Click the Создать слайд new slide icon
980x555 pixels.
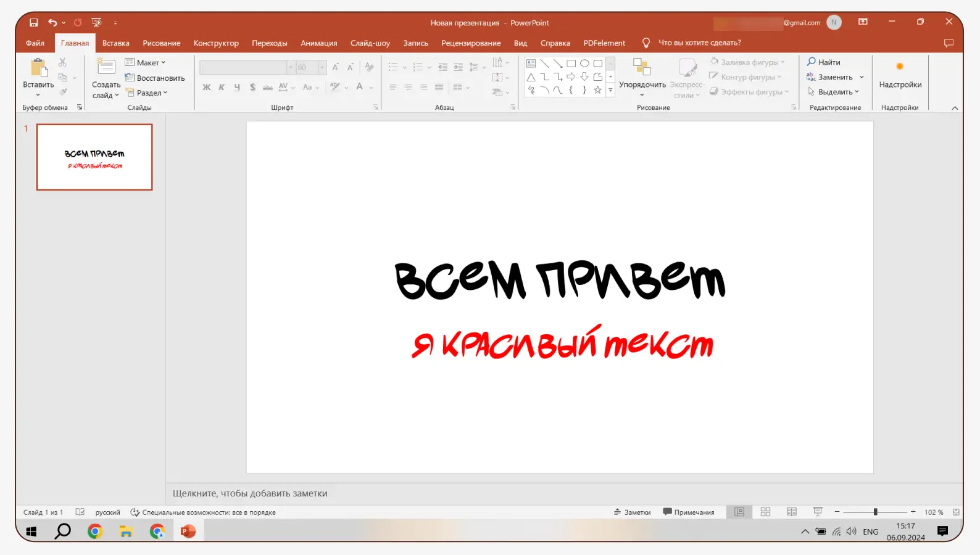tap(106, 67)
